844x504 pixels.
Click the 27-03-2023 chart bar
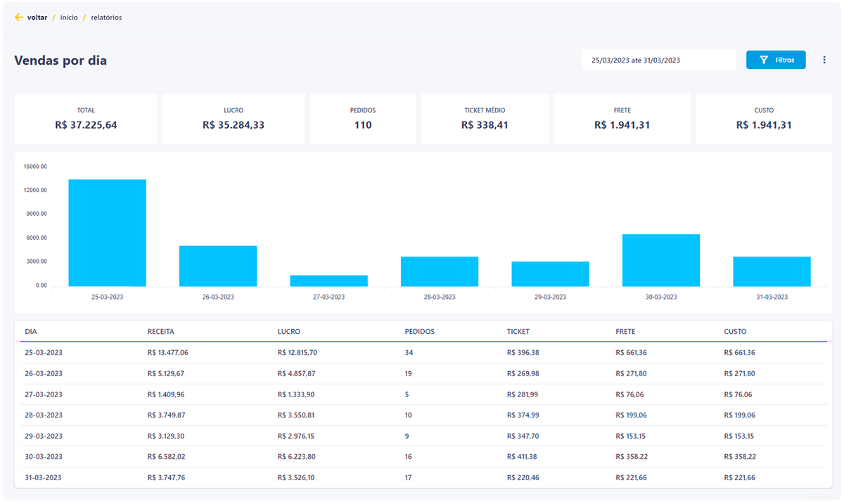point(328,280)
